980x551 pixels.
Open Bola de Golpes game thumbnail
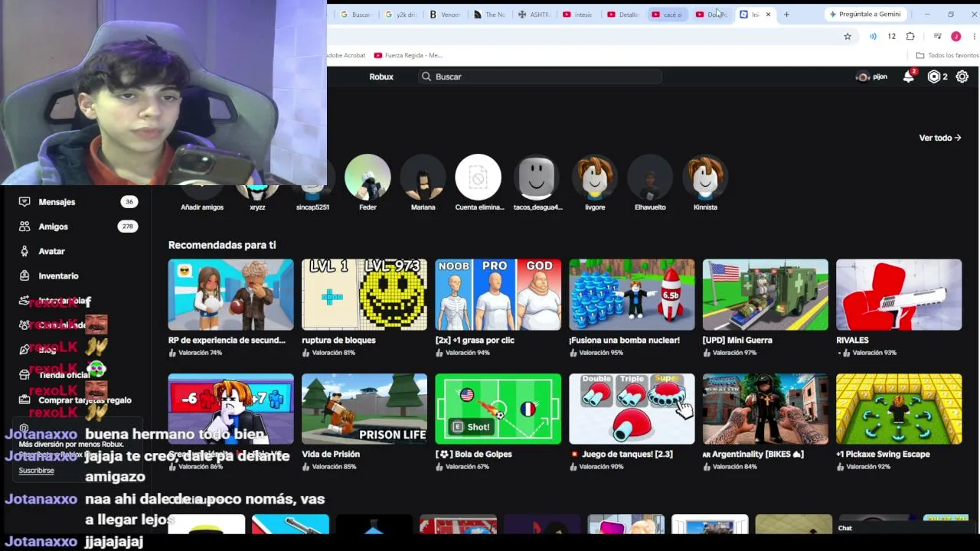pyautogui.click(x=498, y=409)
